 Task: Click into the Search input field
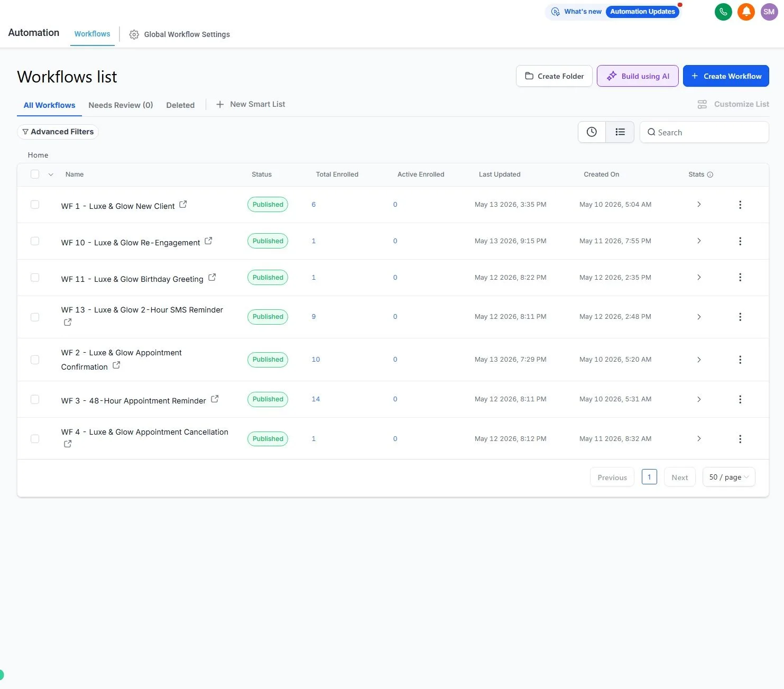tap(704, 132)
